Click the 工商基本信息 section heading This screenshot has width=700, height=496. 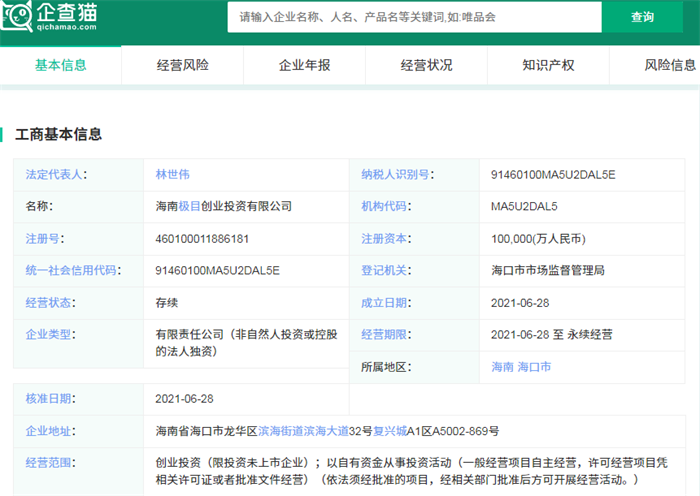[x=58, y=134]
